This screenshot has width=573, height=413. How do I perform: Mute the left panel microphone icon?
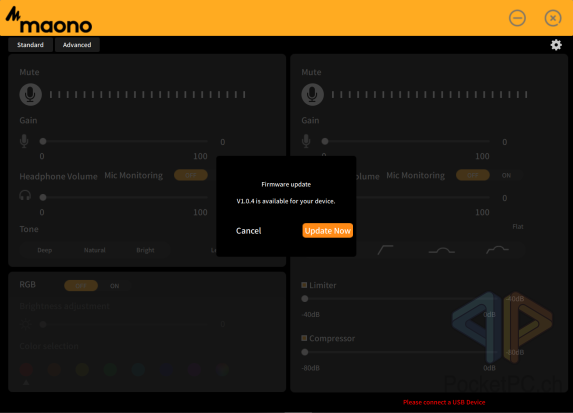(x=30, y=95)
